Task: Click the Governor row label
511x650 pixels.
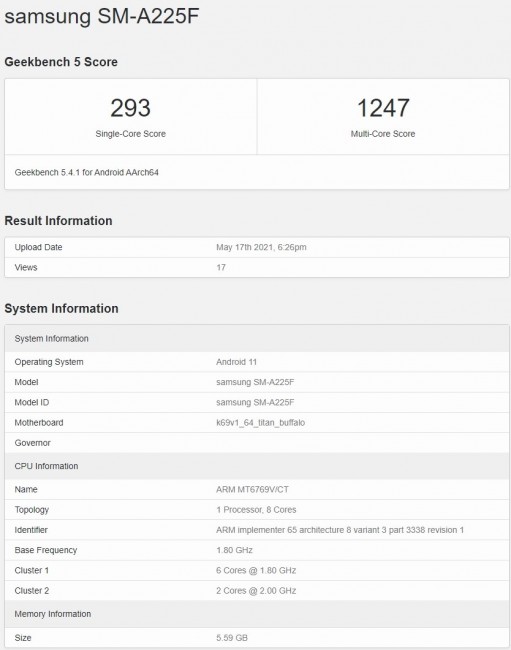Action: pos(32,443)
